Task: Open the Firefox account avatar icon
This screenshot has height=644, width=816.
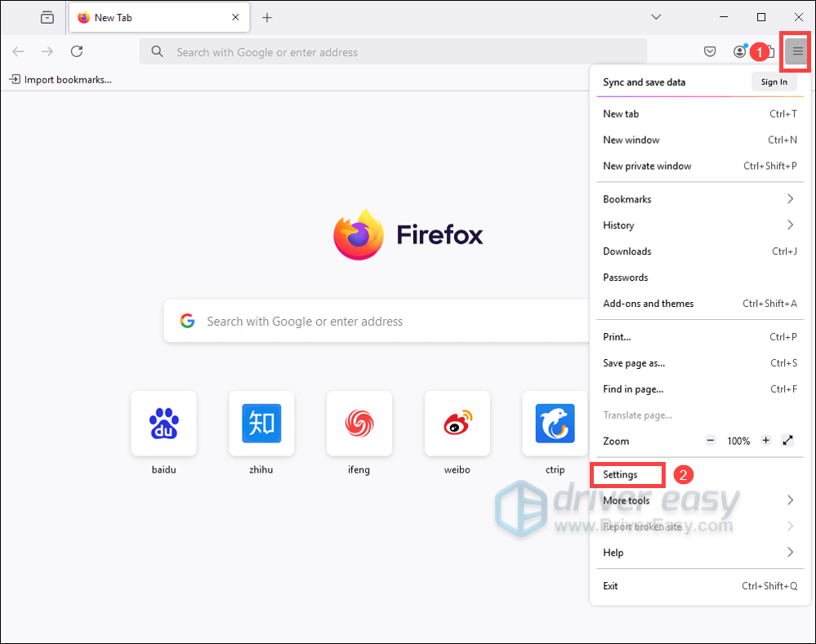Action: coord(739,51)
